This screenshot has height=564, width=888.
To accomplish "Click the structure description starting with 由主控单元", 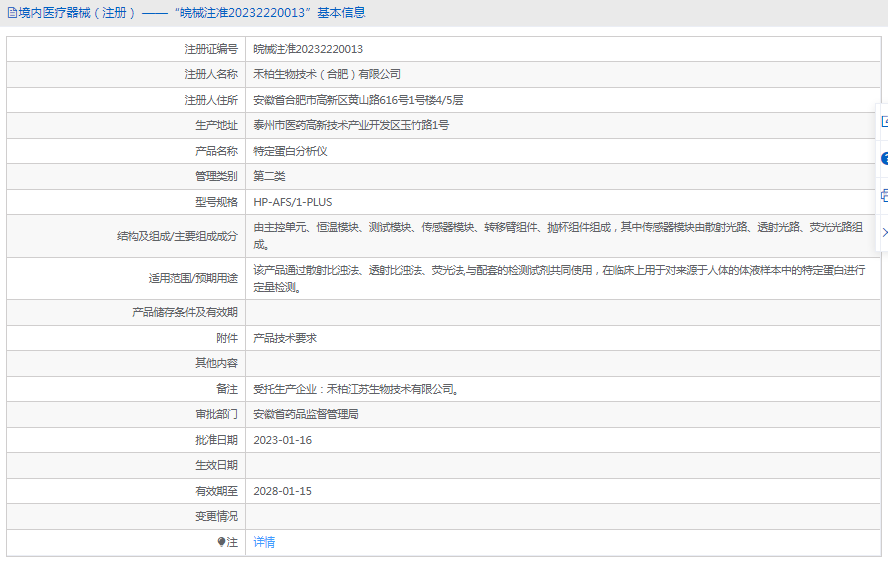I will point(558,236).
